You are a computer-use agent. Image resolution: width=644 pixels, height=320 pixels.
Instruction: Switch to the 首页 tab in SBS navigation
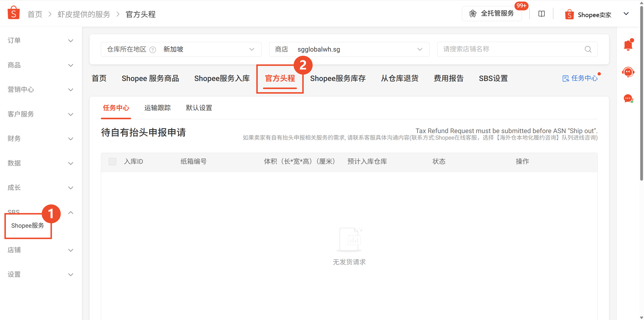[99, 78]
